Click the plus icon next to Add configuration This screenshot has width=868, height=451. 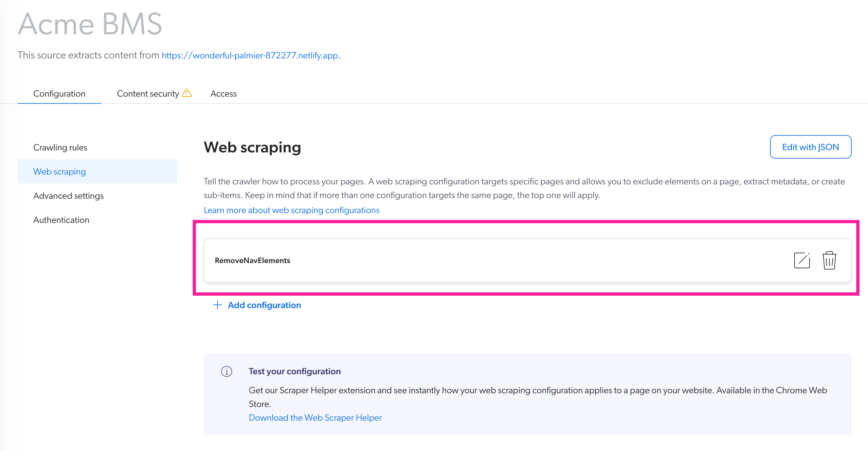[217, 305]
